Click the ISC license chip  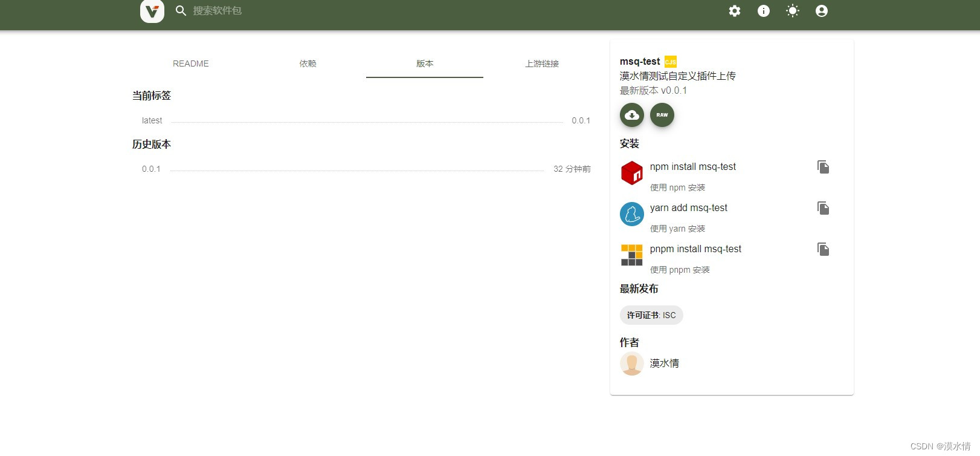click(x=651, y=315)
